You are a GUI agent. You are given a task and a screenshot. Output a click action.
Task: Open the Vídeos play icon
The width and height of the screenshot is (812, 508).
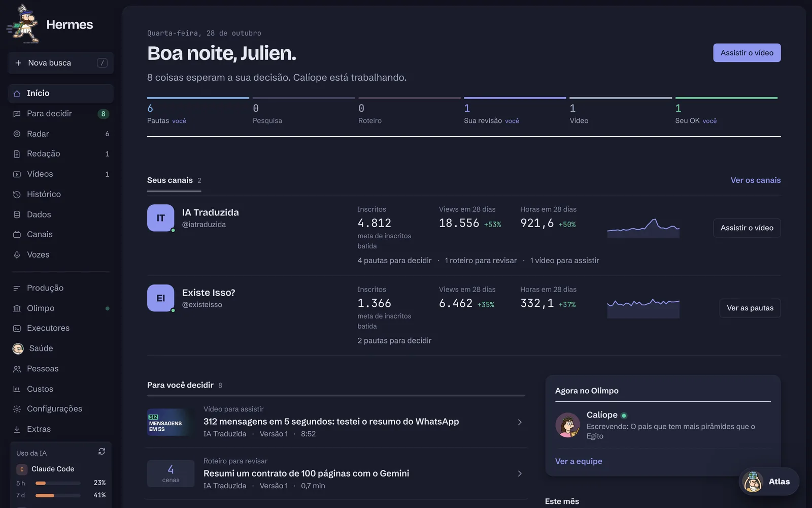pos(17,174)
